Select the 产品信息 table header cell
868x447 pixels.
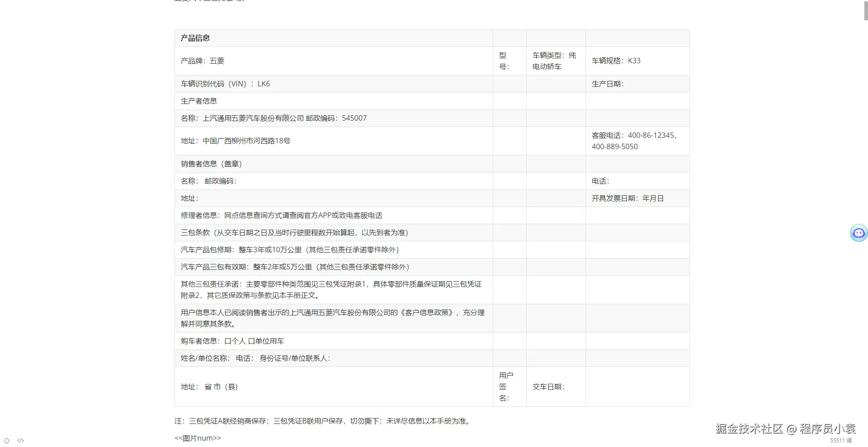[334, 38]
